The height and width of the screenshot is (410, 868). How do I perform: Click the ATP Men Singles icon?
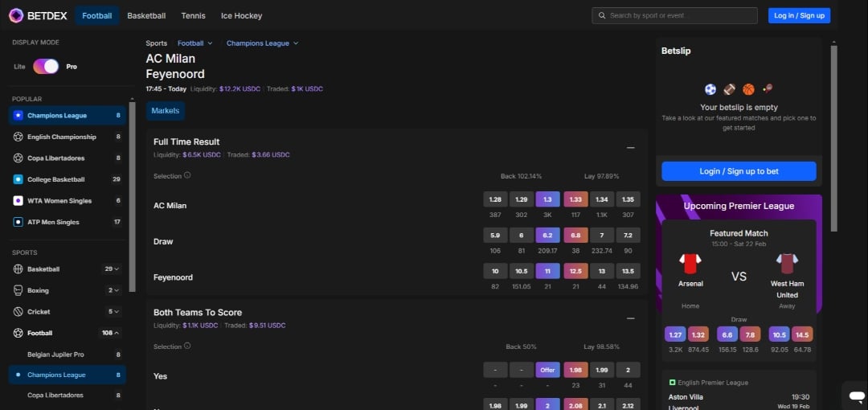pyautogui.click(x=18, y=222)
